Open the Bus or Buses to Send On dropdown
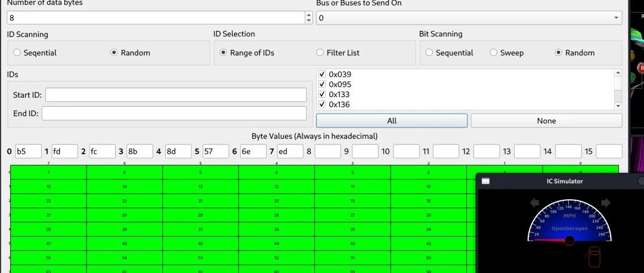Image resolution: width=644 pixels, height=273 pixels. pos(469,18)
